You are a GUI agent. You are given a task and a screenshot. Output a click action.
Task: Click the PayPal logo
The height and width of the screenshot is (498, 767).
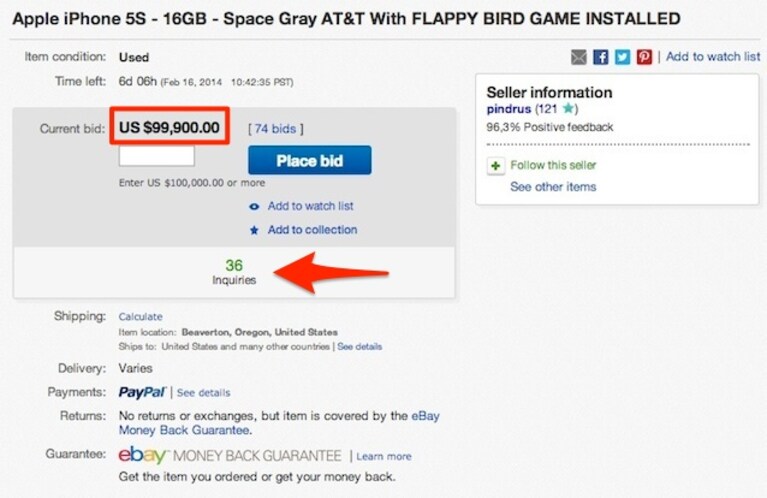coord(142,392)
